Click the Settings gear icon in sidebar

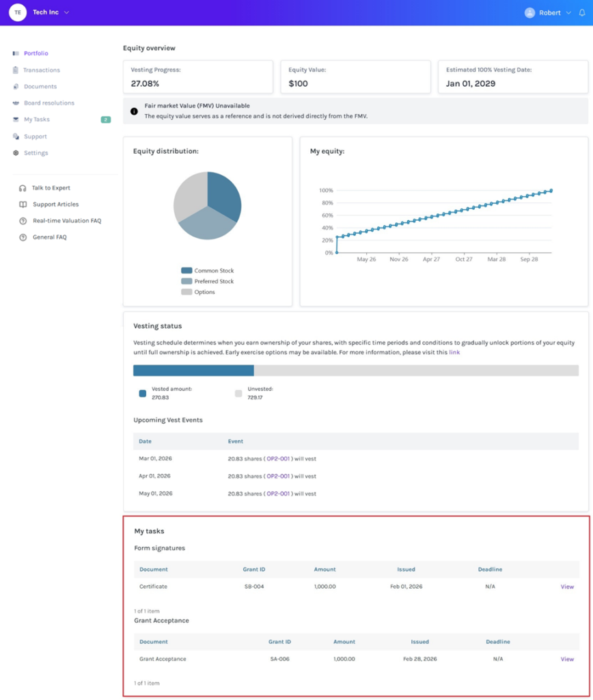tap(16, 153)
